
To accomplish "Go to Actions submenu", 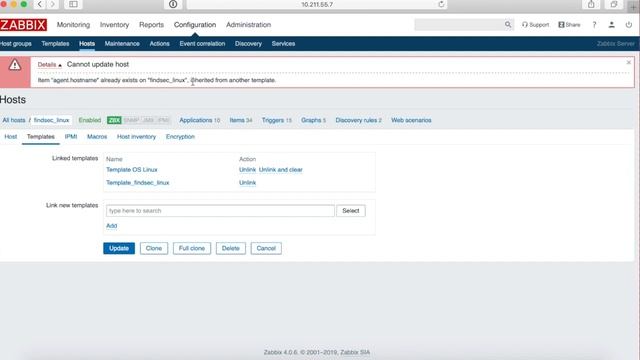I will [160, 44].
